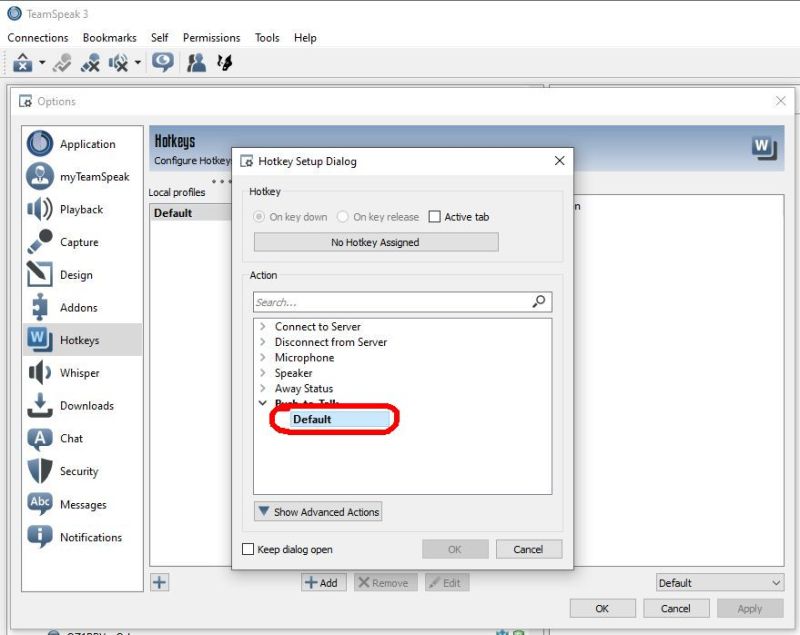Click the Disconnect from server toolbar icon
This screenshot has width=800, height=635.
click(62, 63)
